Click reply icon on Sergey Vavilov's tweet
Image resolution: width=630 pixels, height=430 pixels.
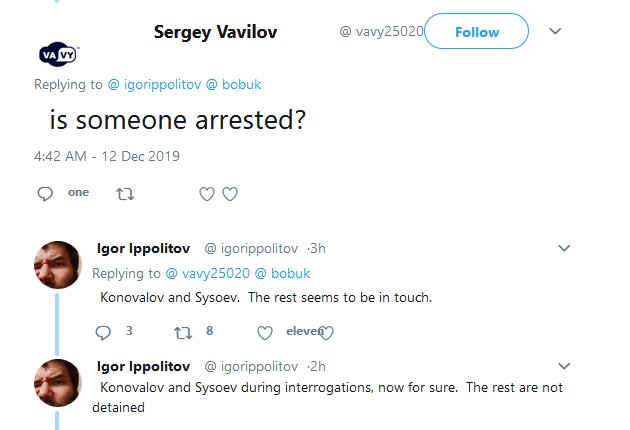pos(45,193)
